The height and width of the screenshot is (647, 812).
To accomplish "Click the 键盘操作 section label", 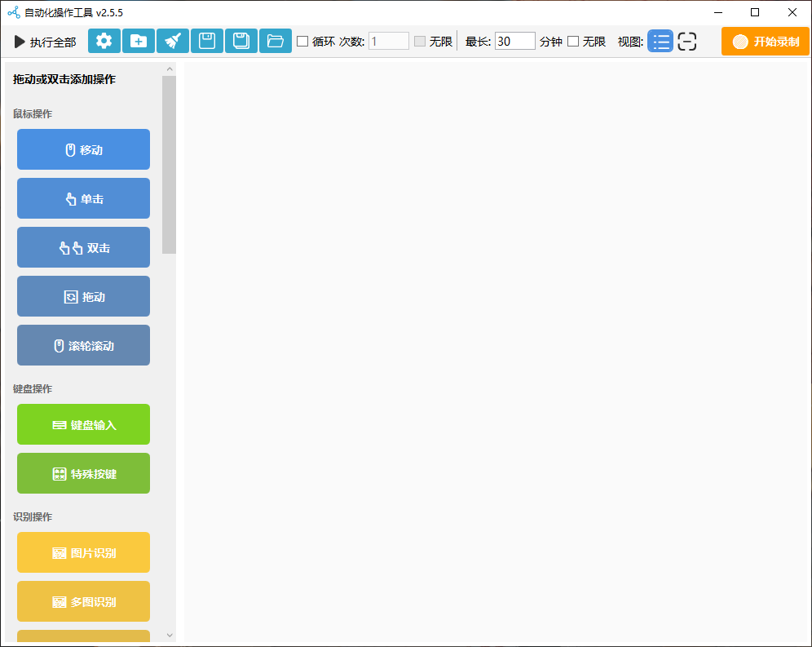I will coord(33,389).
